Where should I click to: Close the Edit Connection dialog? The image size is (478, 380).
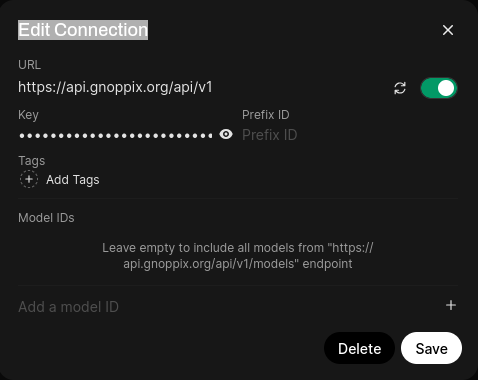pyautogui.click(x=448, y=30)
